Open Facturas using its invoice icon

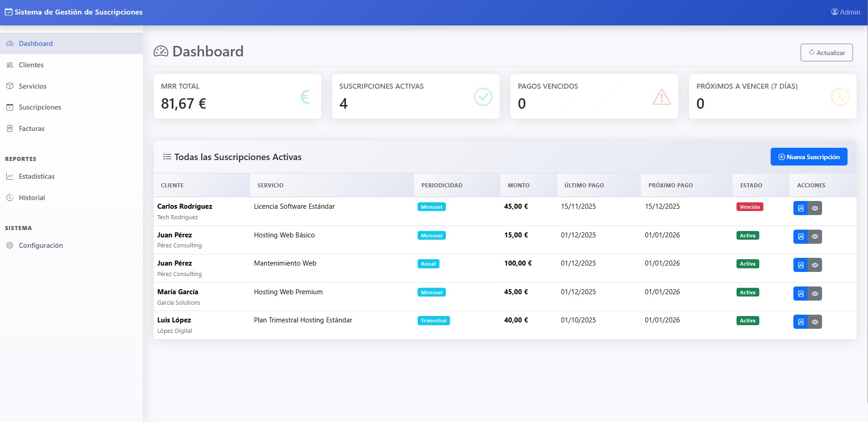pyautogui.click(x=9, y=128)
